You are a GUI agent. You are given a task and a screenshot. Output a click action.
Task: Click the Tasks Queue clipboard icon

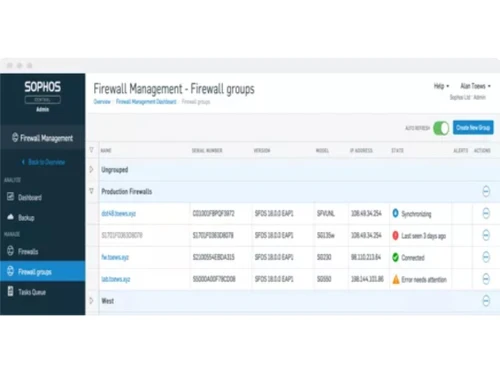tap(10, 291)
